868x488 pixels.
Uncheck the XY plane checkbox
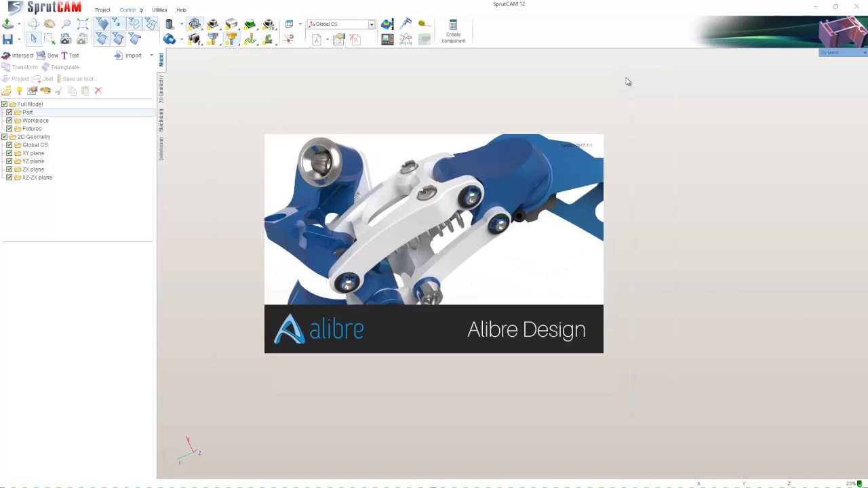[x=9, y=153]
